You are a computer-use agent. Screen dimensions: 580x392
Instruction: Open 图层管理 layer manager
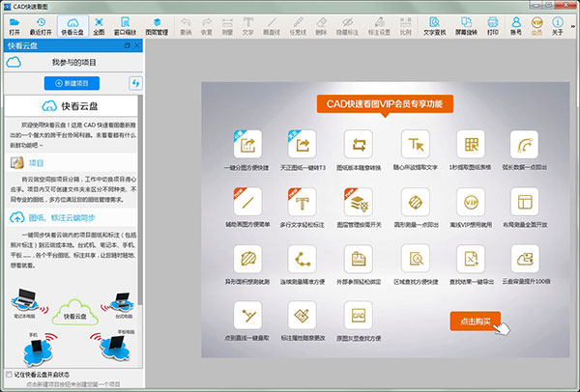coord(157,27)
